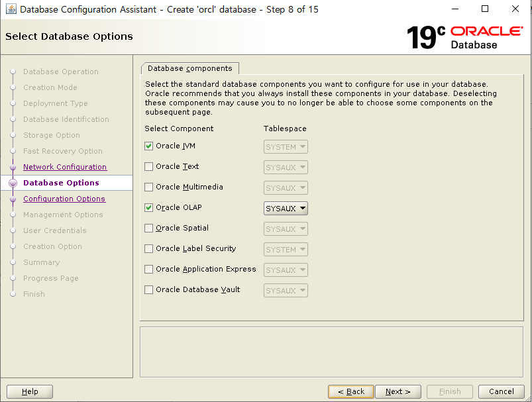Image resolution: width=532 pixels, height=402 pixels.
Task: Check Oracle Label Security option
Action: tap(148, 248)
